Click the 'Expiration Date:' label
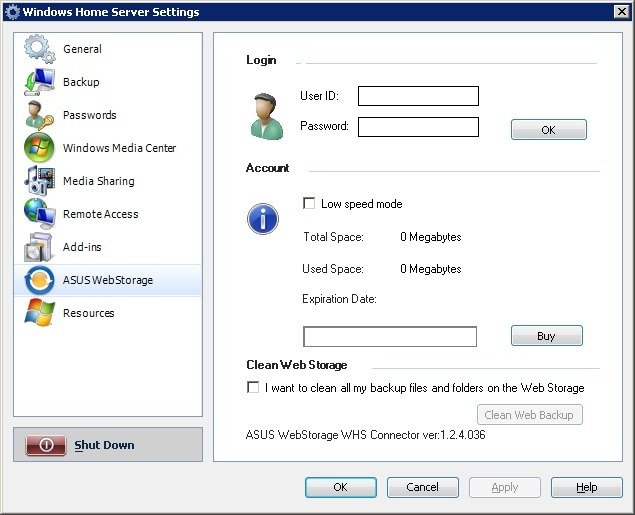Image resolution: width=635 pixels, height=515 pixels. tap(339, 299)
